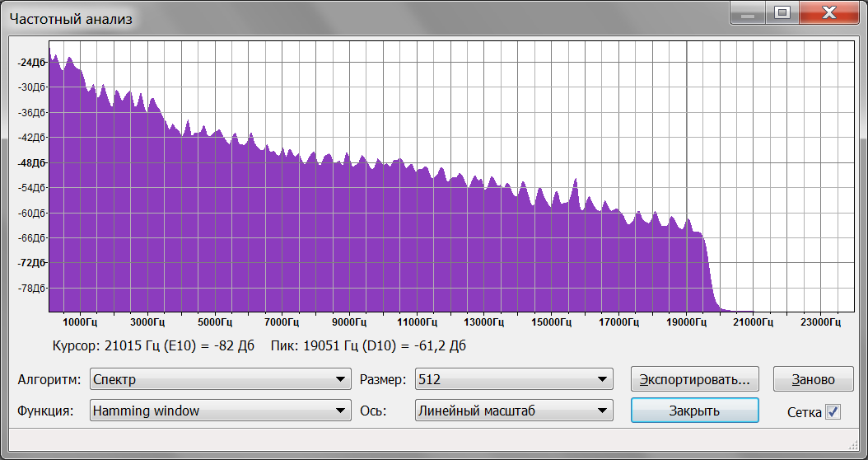The image size is (868, 460).
Task: Click the Функция label
Action: tap(45, 411)
